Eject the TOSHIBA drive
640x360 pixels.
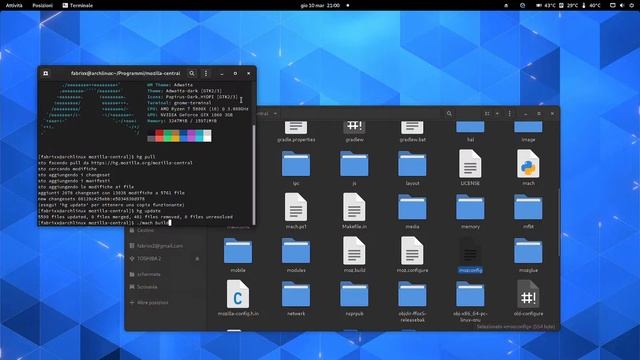point(198,259)
